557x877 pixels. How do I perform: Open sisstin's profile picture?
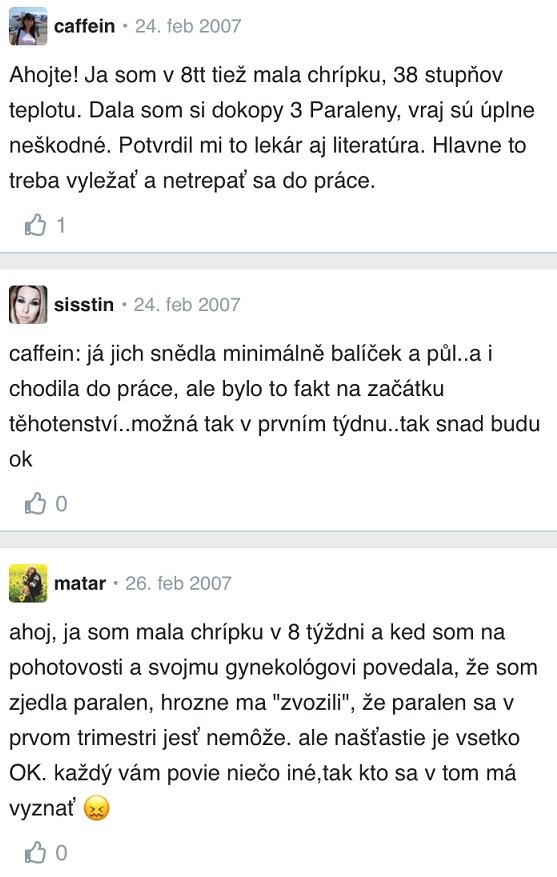[x=28, y=305]
